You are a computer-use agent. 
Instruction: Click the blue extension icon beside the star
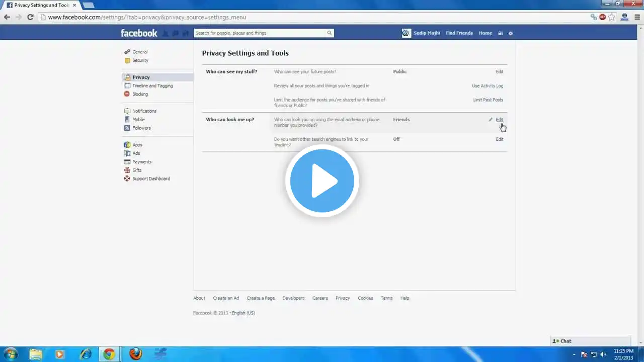(x=624, y=17)
